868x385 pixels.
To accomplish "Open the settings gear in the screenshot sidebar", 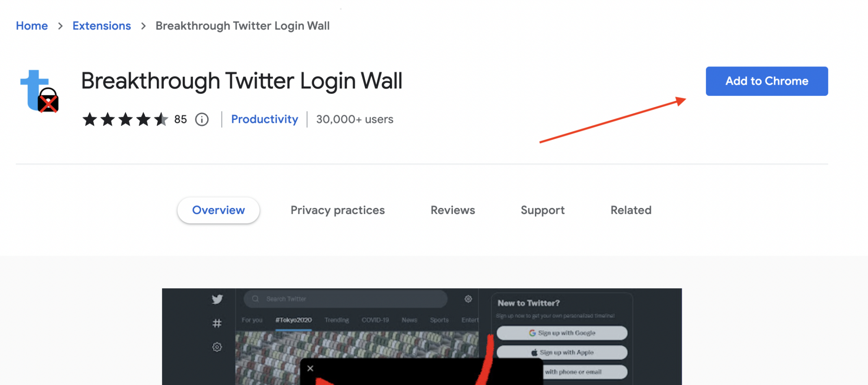I will click(x=216, y=347).
